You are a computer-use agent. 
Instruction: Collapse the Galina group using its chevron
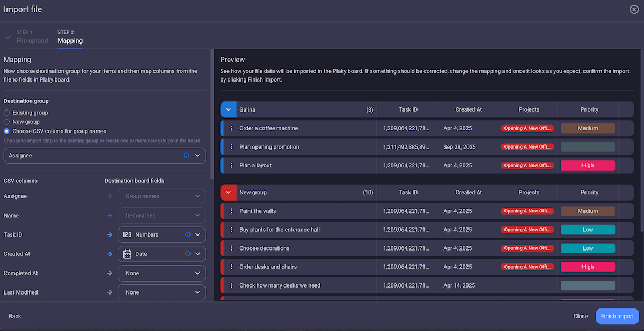[228, 109]
